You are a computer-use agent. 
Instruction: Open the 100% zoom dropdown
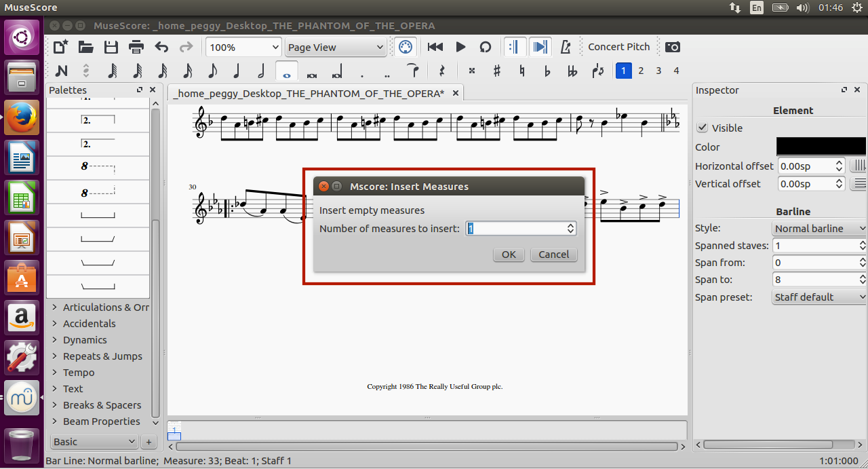[x=244, y=48]
